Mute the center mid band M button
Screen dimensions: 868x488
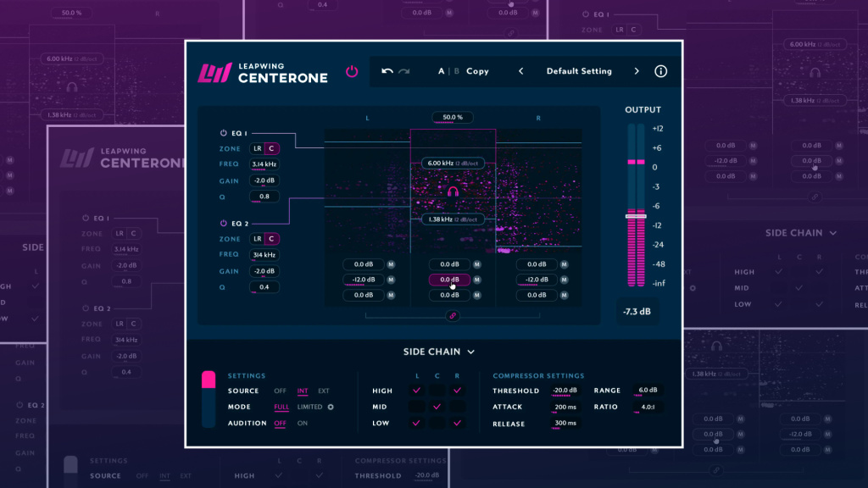pyautogui.click(x=477, y=280)
